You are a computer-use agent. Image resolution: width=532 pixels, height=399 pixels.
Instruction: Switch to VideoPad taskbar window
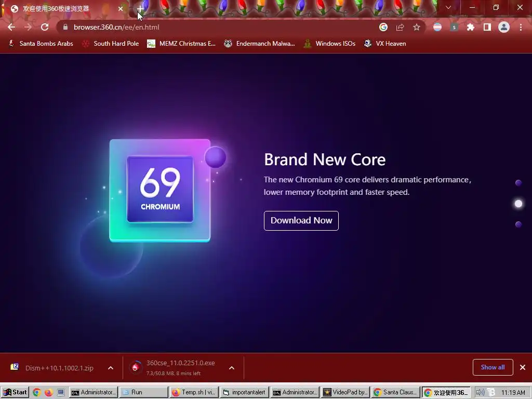[x=345, y=392]
